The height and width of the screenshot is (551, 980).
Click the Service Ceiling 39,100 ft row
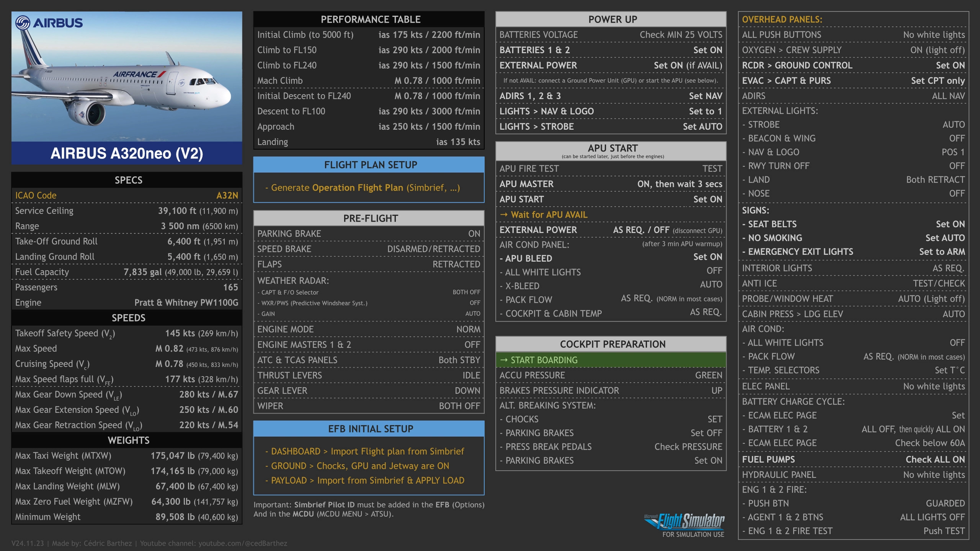pos(127,210)
